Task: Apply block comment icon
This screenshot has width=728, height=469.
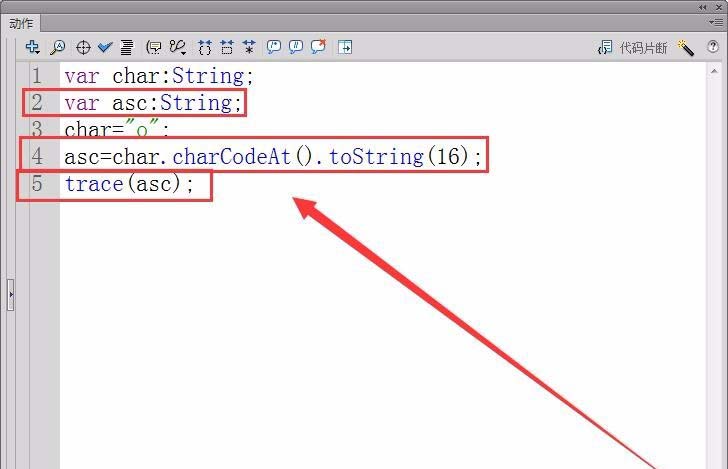Action: point(273,47)
